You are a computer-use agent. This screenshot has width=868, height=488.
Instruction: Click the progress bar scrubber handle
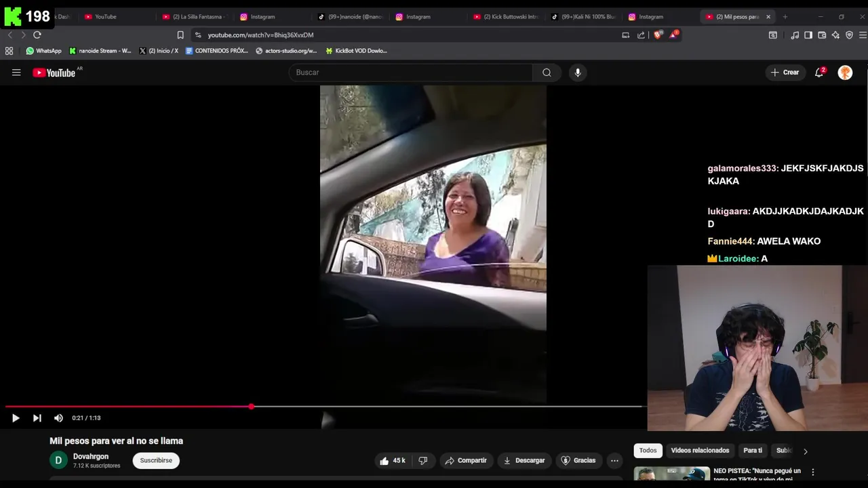pyautogui.click(x=252, y=407)
